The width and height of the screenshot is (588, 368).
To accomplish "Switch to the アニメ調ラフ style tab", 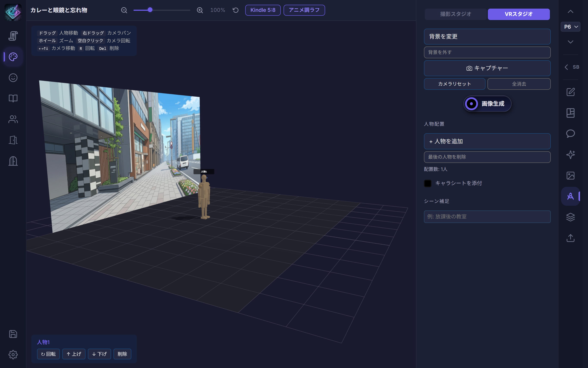I will point(304,10).
